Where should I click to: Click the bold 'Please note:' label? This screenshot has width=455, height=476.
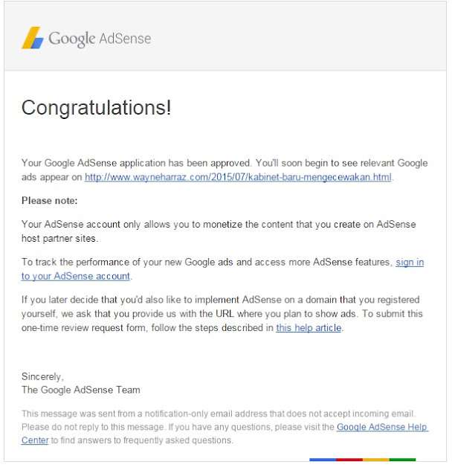tap(50, 201)
